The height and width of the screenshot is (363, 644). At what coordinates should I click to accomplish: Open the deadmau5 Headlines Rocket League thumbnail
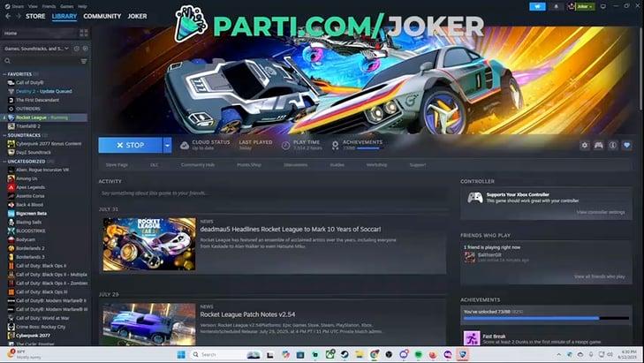coord(149,244)
